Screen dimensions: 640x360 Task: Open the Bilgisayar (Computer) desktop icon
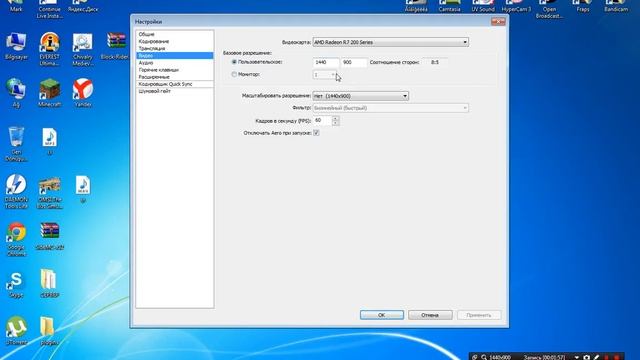tap(16, 47)
